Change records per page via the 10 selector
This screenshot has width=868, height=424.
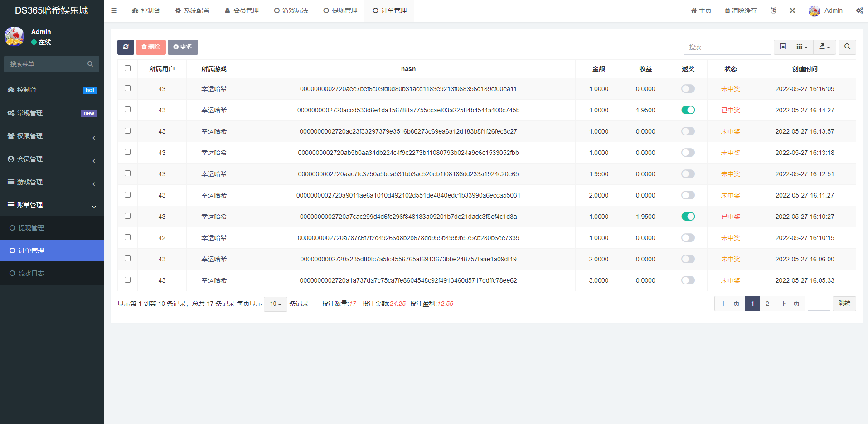275,304
